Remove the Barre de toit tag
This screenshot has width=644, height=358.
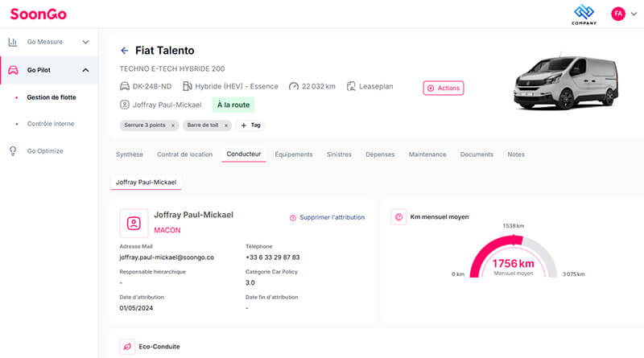226,126
